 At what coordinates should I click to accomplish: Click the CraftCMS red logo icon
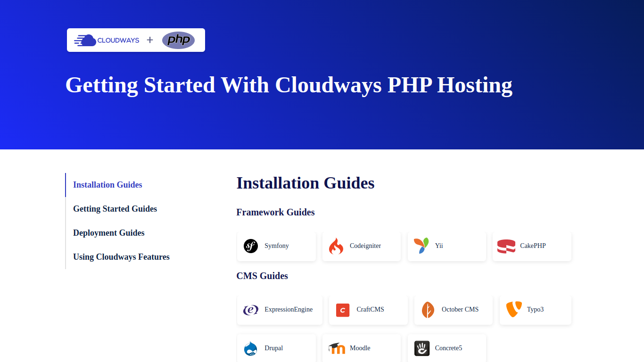[343, 310]
